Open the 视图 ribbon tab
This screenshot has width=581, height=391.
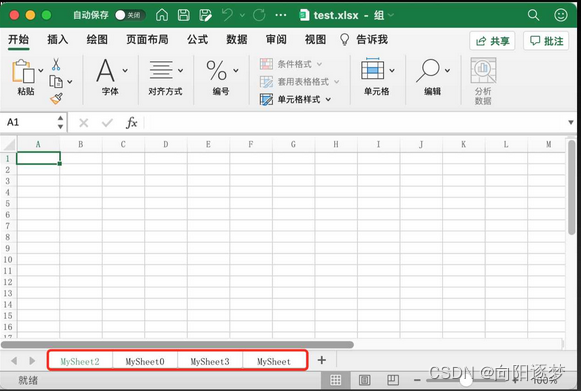pyautogui.click(x=315, y=40)
